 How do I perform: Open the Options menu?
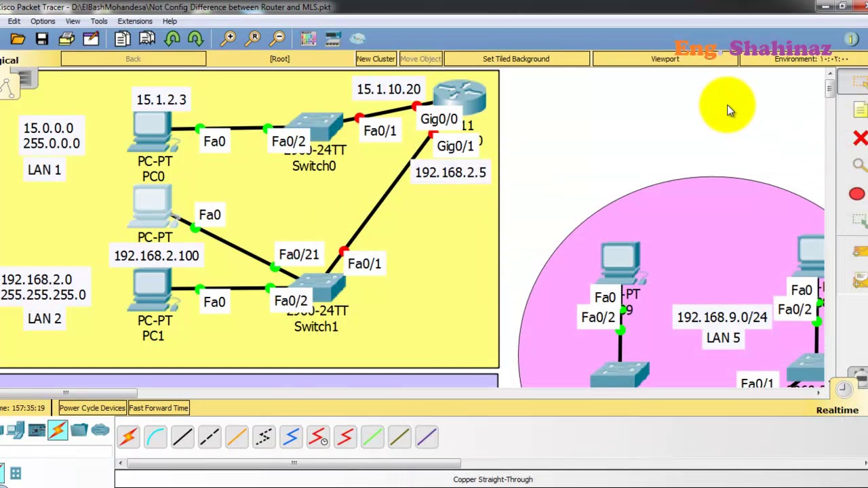coord(43,21)
